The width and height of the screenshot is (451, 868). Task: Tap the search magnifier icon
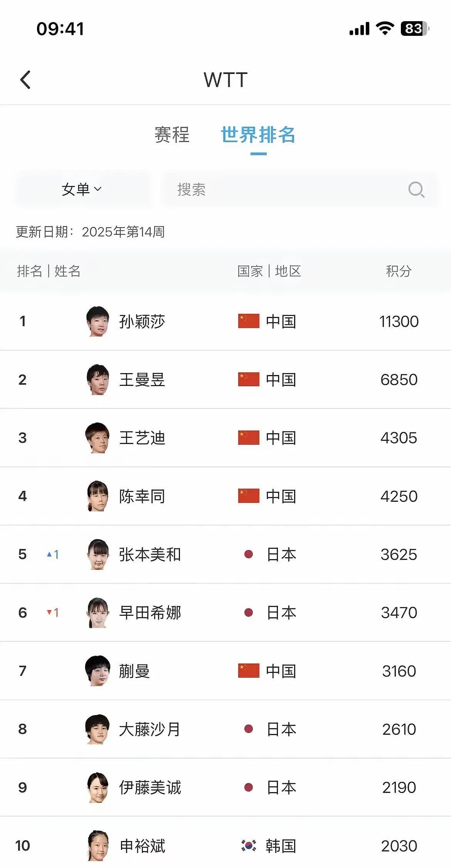pyautogui.click(x=416, y=190)
